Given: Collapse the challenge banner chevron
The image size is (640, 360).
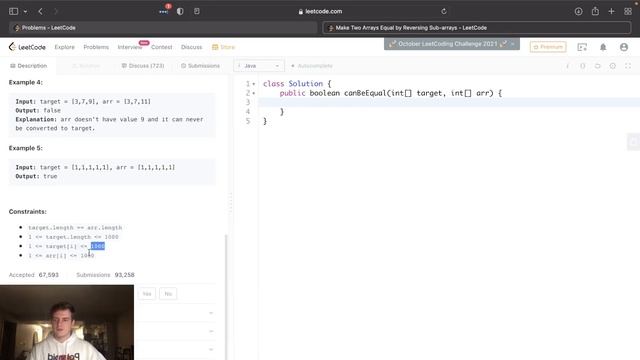Looking at the screenshot, I should 513,44.
